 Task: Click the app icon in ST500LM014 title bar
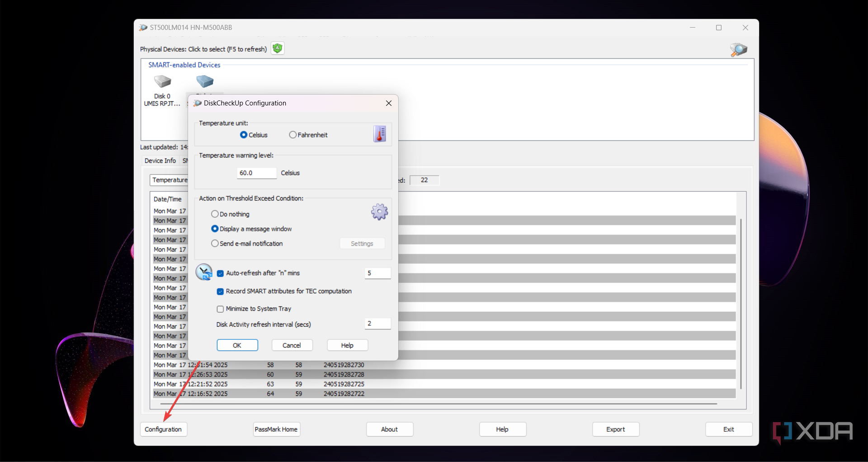(143, 28)
